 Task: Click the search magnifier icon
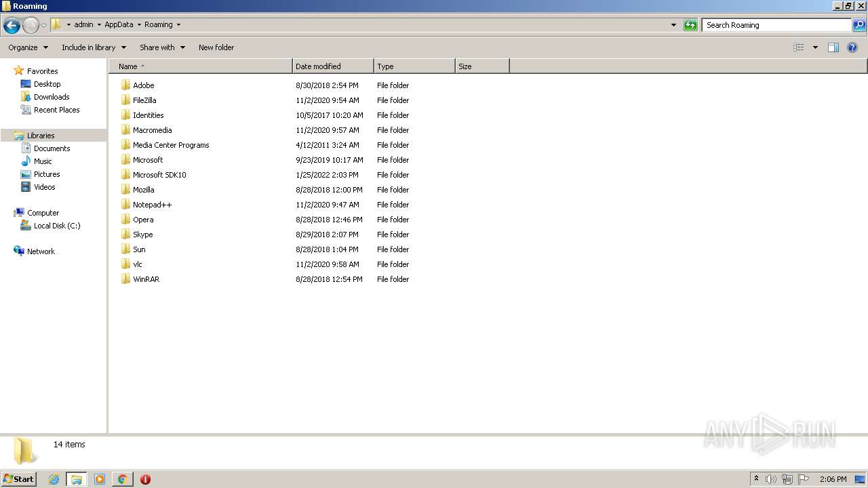[x=859, y=25]
